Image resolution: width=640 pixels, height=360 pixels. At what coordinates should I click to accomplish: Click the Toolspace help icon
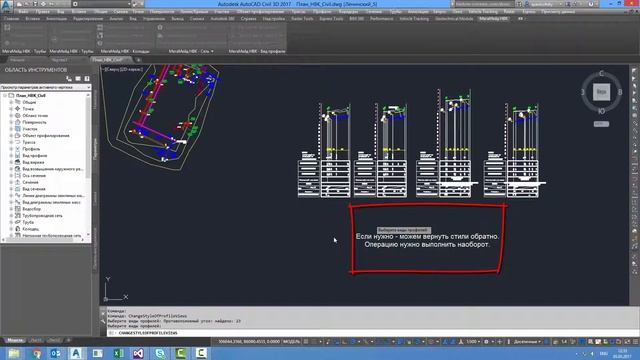pos(87,78)
